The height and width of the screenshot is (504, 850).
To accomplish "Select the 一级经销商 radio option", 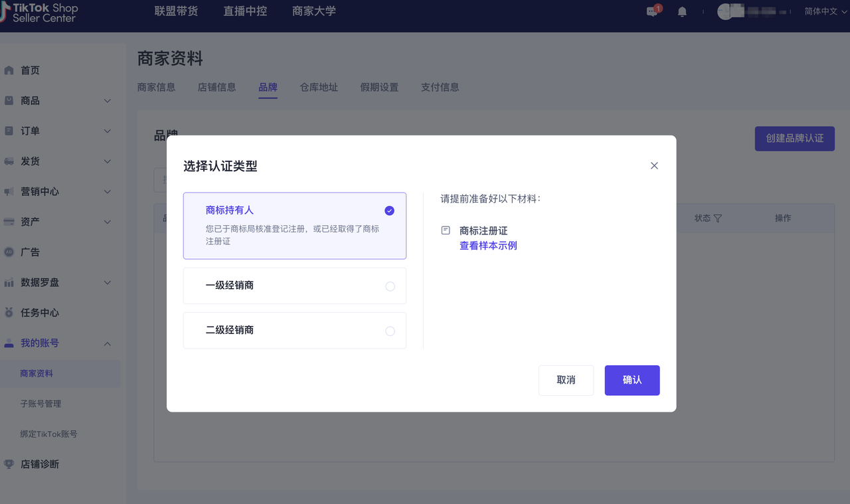I will [390, 286].
